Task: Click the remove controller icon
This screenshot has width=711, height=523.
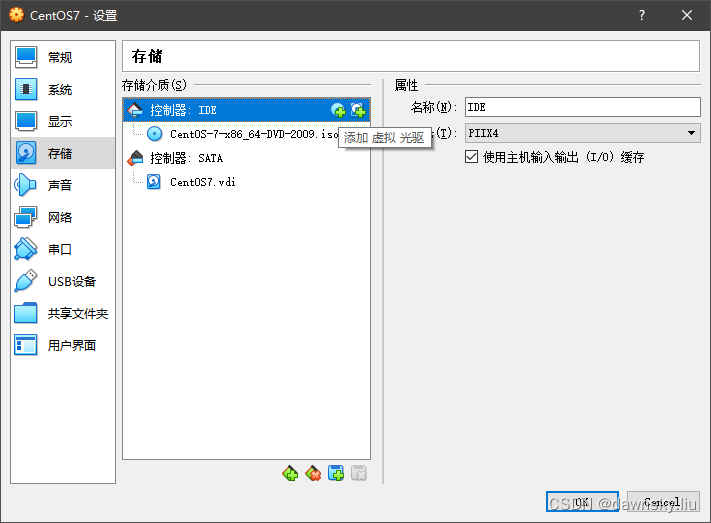Action: pyautogui.click(x=313, y=474)
